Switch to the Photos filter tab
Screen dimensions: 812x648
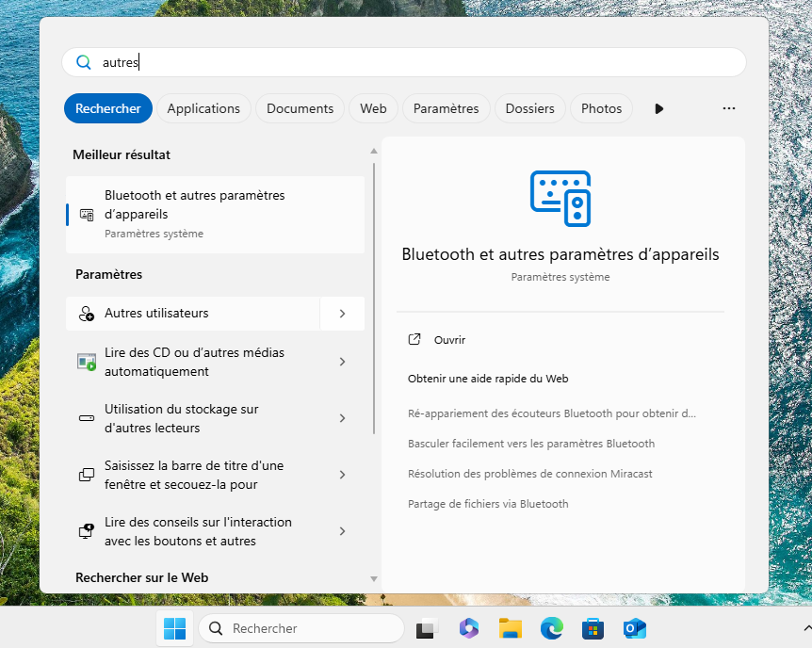point(601,108)
